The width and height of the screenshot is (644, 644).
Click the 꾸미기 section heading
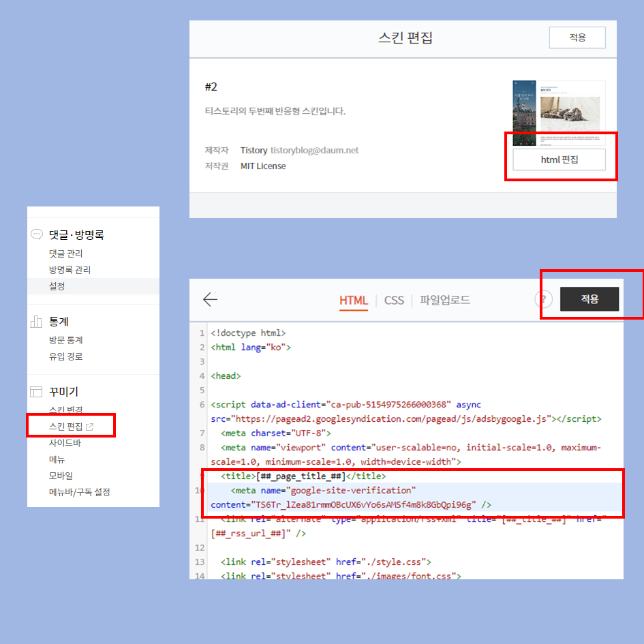[63, 392]
